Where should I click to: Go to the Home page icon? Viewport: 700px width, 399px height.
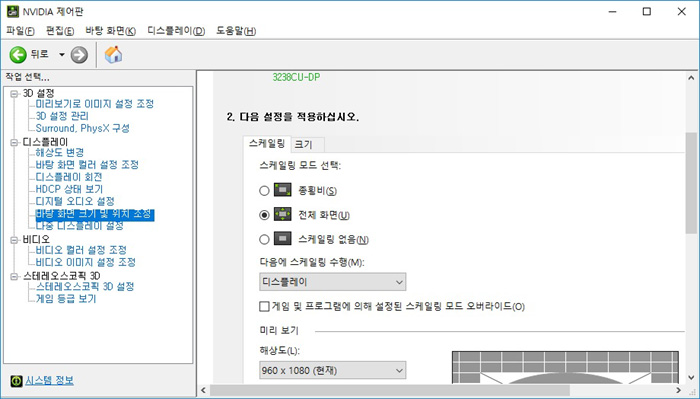pyautogui.click(x=113, y=54)
